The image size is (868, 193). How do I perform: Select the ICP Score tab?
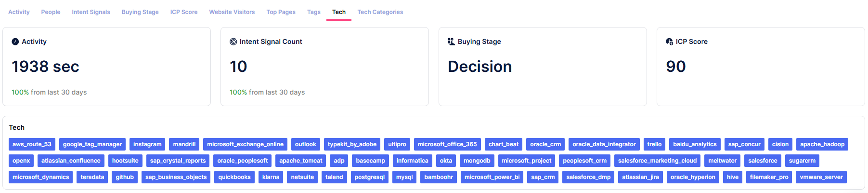(183, 12)
